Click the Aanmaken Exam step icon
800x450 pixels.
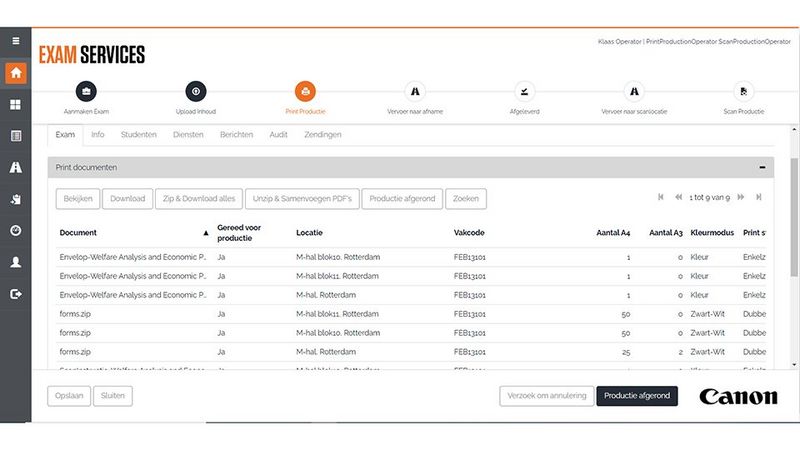pyautogui.click(x=87, y=91)
